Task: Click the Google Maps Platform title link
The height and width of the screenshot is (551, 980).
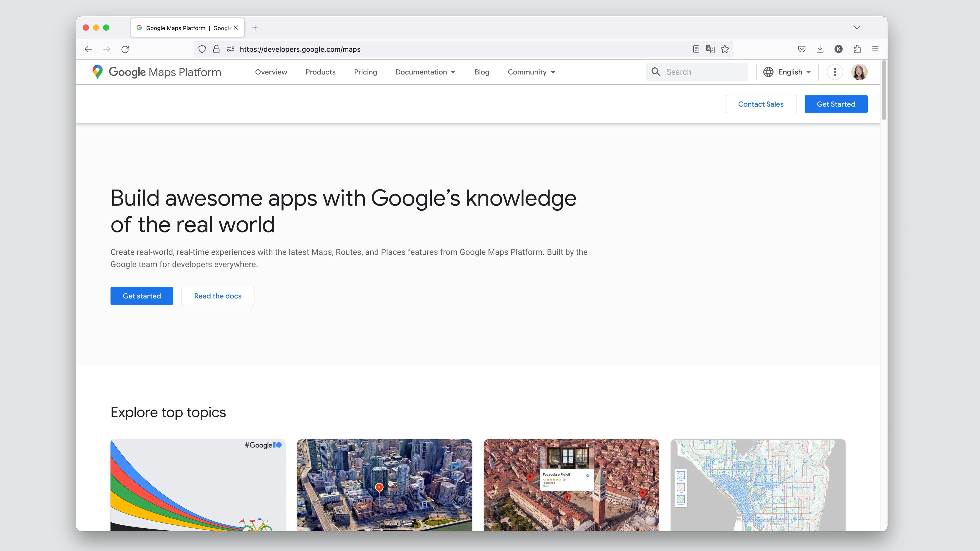Action: (x=165, y=72)
